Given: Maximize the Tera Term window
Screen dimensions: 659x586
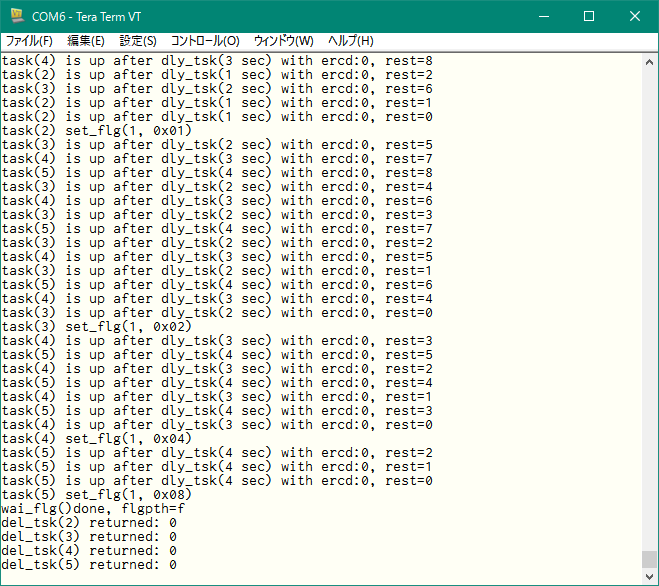Looking at the screenshot, I should click(x=589, y=16).
